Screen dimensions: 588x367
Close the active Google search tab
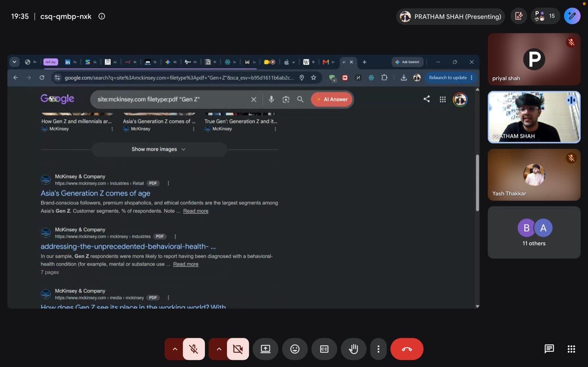(351, 62)
